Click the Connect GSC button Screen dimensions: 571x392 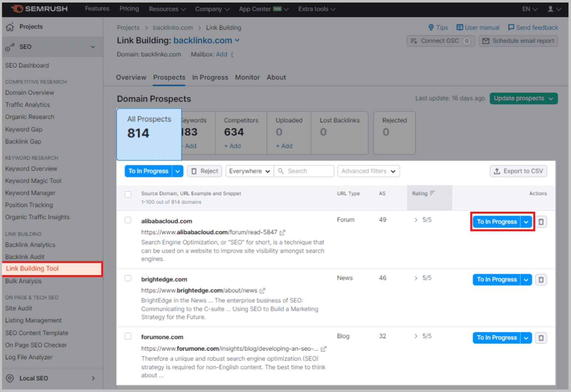tap(441, 41)
